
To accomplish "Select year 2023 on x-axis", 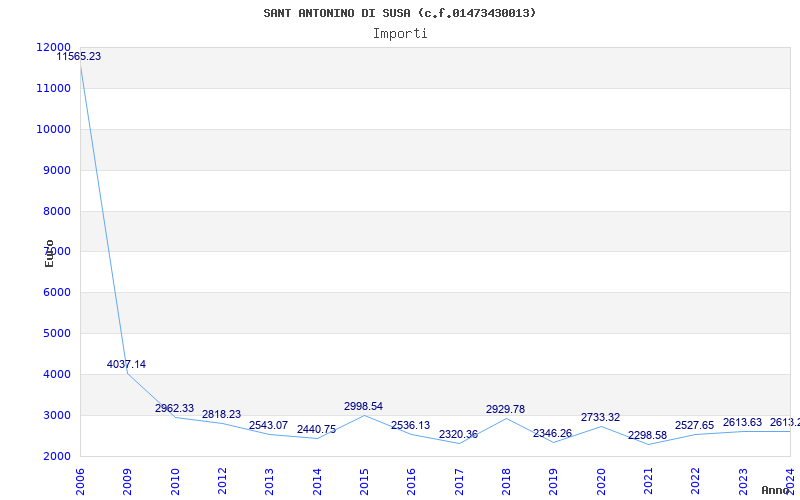I will [743, 482].
